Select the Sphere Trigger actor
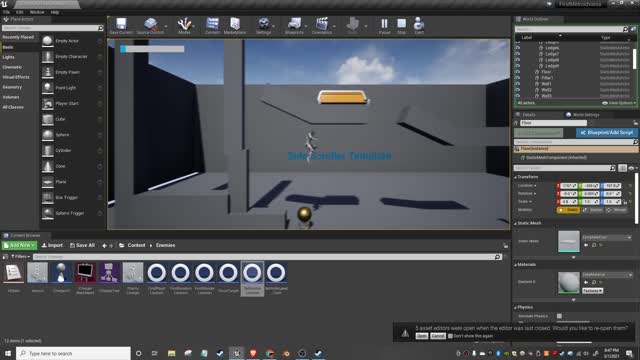Viewport: 640px width, 360px height. pyautogui.click(x=72, y=213)
